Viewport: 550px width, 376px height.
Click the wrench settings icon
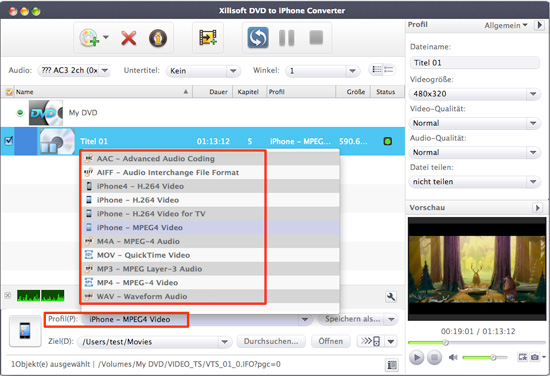(391, 297)
